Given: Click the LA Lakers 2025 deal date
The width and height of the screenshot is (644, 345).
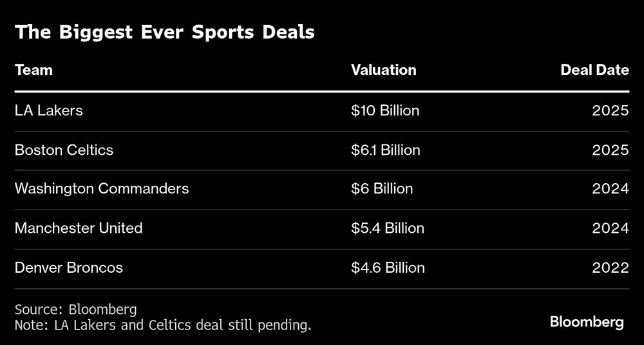Looking at the screenshot, I should pos(611,110).
